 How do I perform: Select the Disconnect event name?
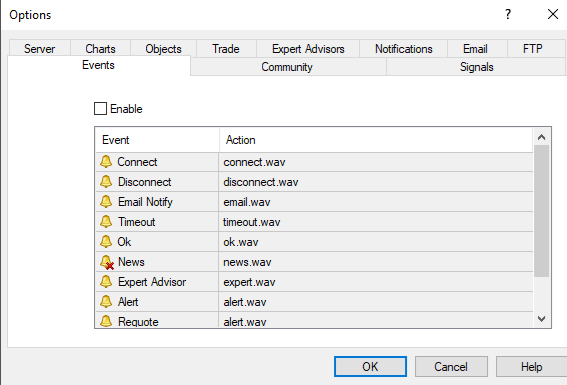[144, 182]
